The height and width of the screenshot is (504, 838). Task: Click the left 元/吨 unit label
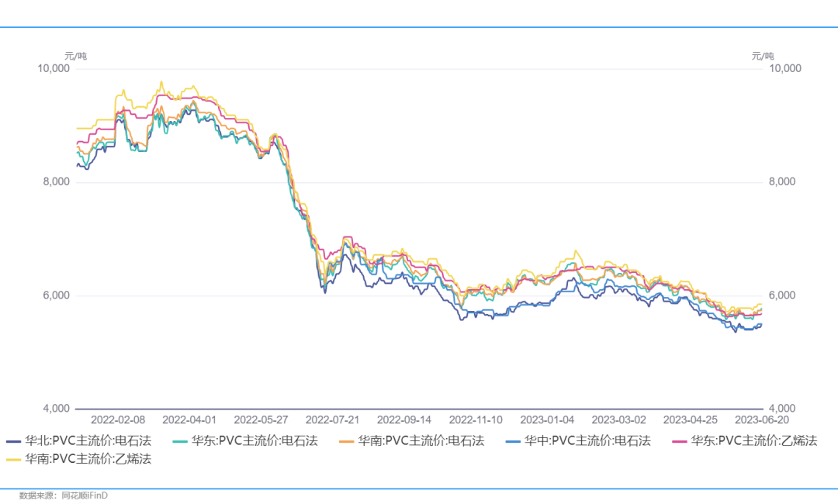(75, 56)
